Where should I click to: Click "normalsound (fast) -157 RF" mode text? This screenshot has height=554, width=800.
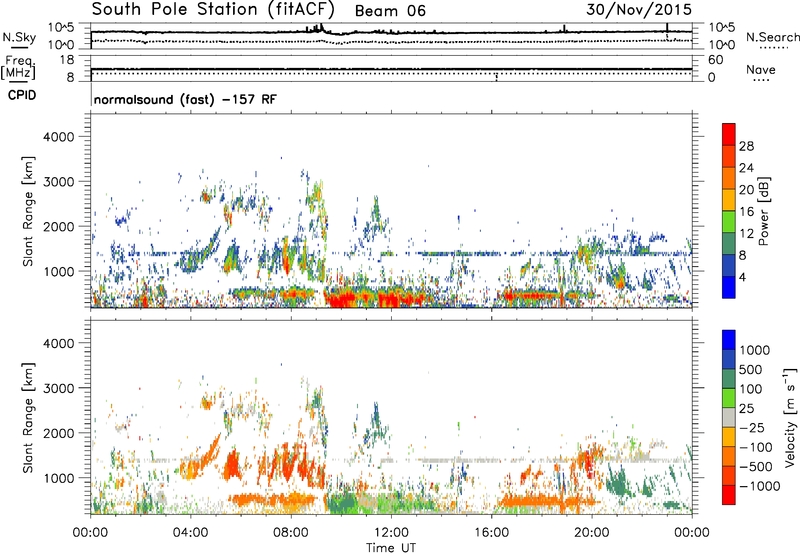186,99
